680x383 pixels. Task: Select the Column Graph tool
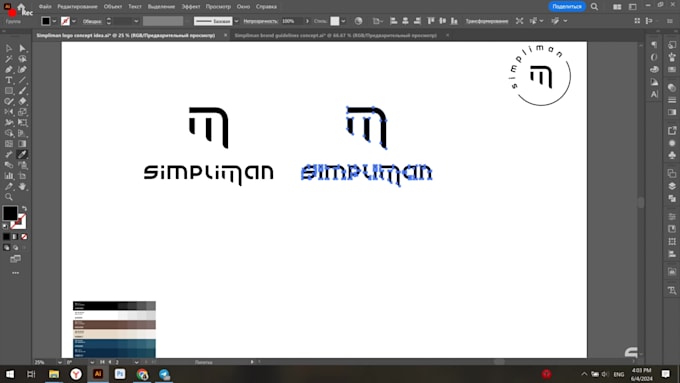9,176
